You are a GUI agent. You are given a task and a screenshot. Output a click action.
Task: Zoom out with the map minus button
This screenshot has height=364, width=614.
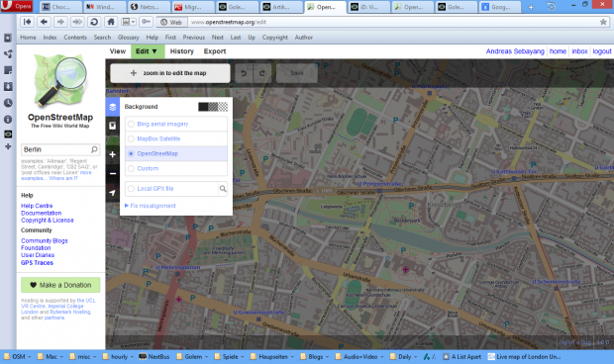(112, 173)
